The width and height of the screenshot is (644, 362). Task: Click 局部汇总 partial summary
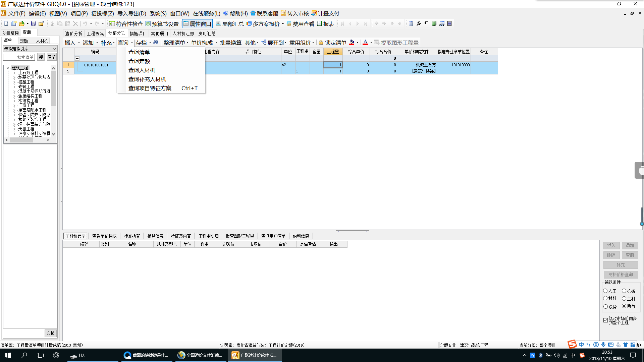point(230,24)
